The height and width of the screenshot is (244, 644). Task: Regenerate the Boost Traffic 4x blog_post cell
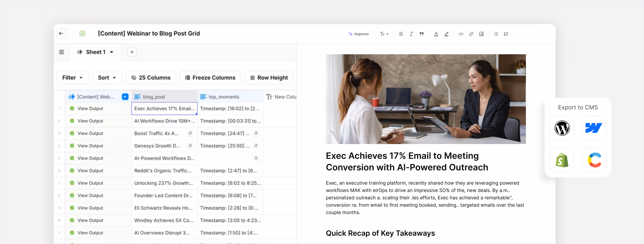(x=190, y=133)
